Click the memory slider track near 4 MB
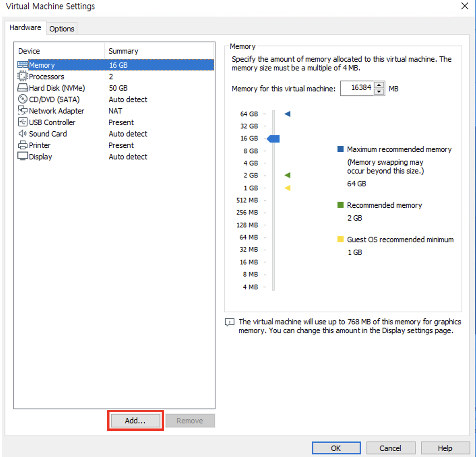Viewport: 476px width, 457px height. coord(274,287)
